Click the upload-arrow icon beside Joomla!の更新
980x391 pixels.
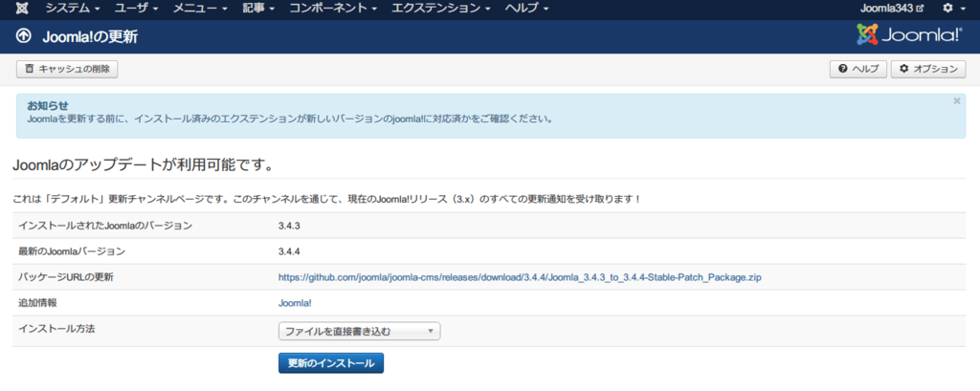click(23, 36)
